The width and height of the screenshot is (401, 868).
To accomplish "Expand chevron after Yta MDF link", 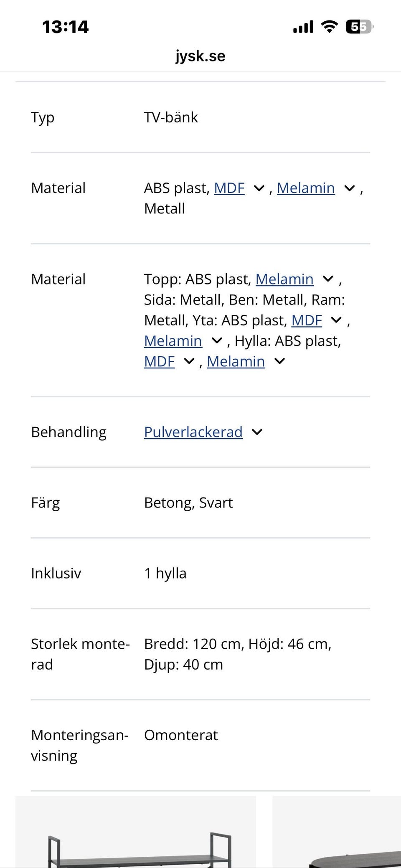I will tap(336, 320).
